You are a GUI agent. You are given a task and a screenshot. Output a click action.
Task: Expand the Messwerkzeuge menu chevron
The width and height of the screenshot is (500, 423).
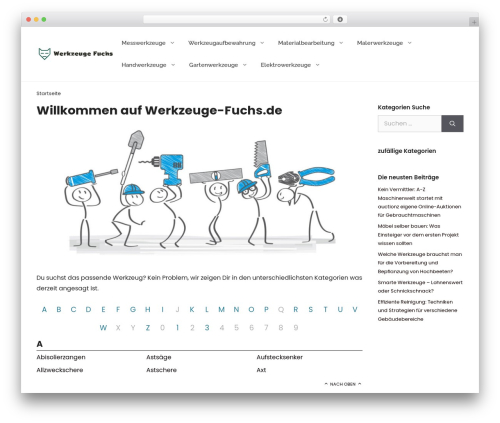click(x=172, y=43)
